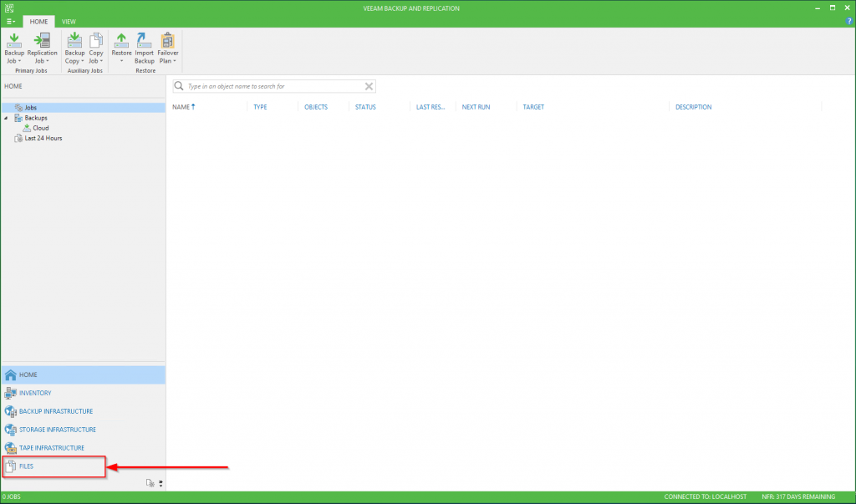
Task: Open the INVENTORY view
Action: click(x=83, y=393)
